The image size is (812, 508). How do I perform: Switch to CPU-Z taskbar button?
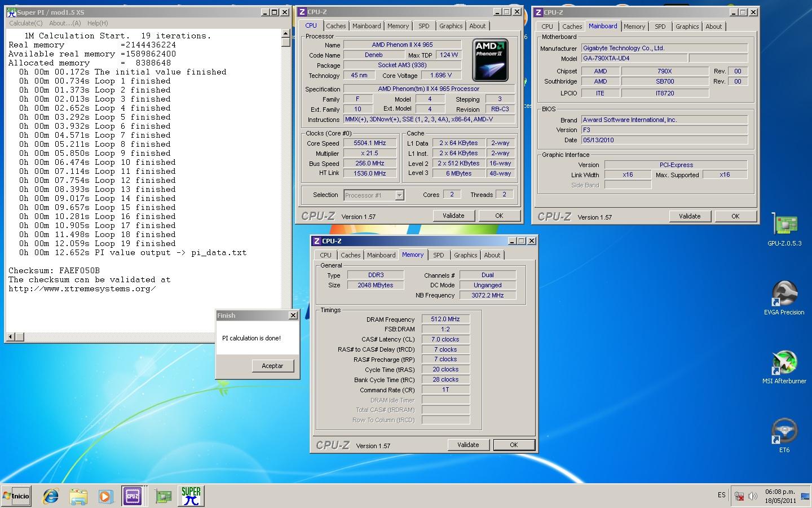133,496
